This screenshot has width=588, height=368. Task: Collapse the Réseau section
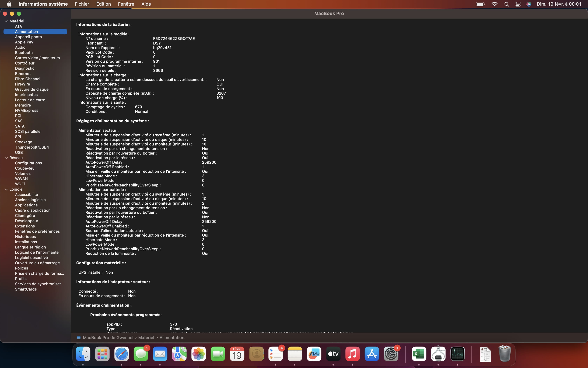click(6, 158)
